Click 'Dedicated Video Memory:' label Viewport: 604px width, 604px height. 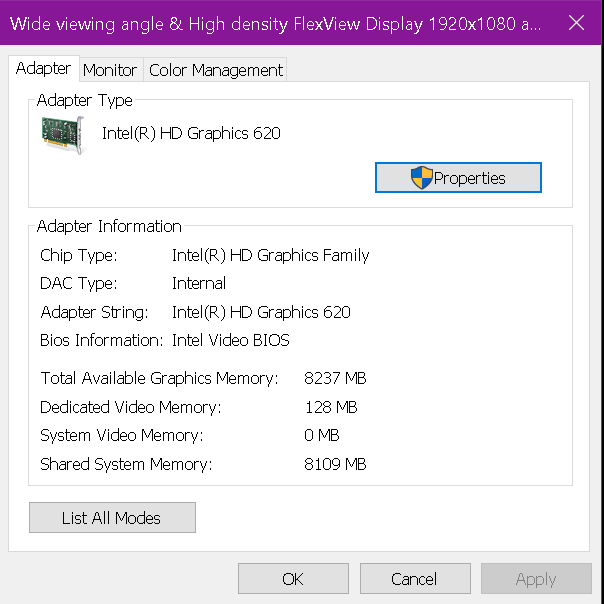tap(131, 407)
